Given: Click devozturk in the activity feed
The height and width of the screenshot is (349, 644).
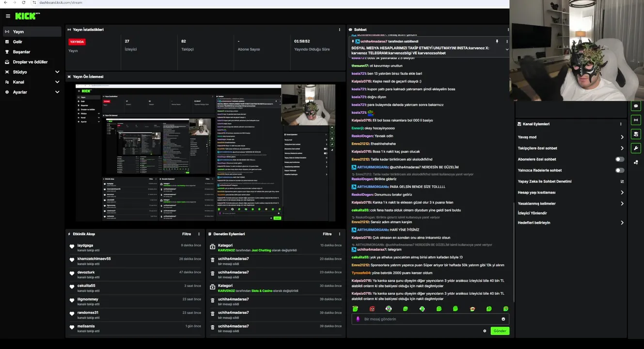Looking at the screenshot, I should pyautogui.click(x=86, y=272).
